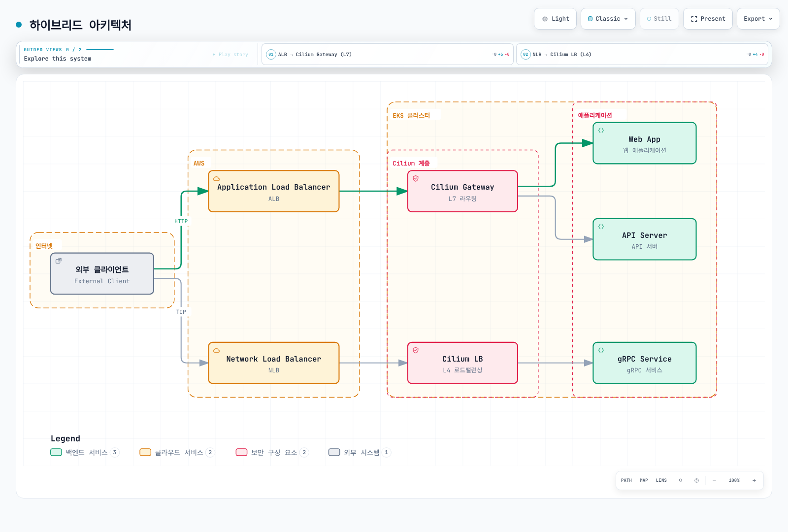The image size is (788, 532).
Task: Click the EKS 클러스터 group label
Action: point(411,116)
